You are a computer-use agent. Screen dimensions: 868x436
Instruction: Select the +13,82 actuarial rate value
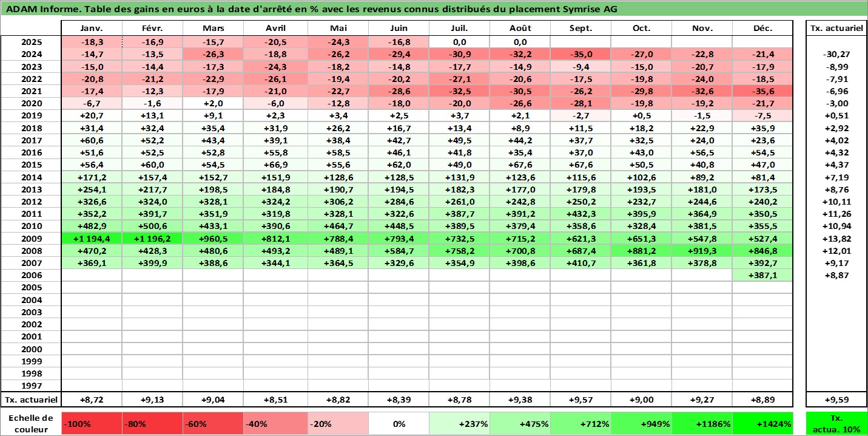836,238
